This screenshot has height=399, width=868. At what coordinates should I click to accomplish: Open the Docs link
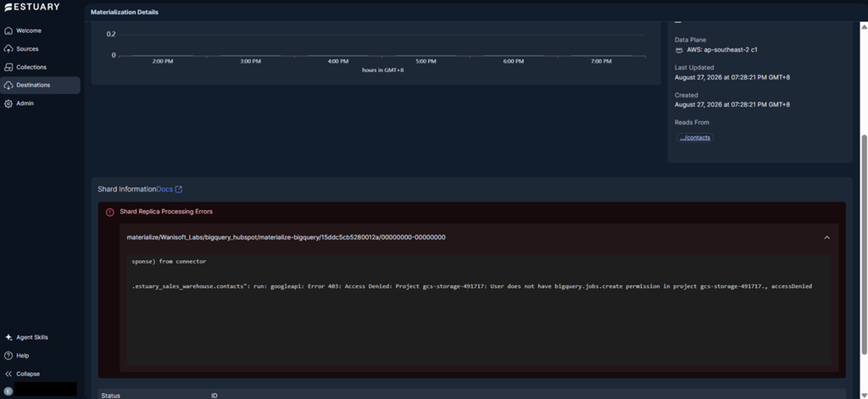(165, 189)
